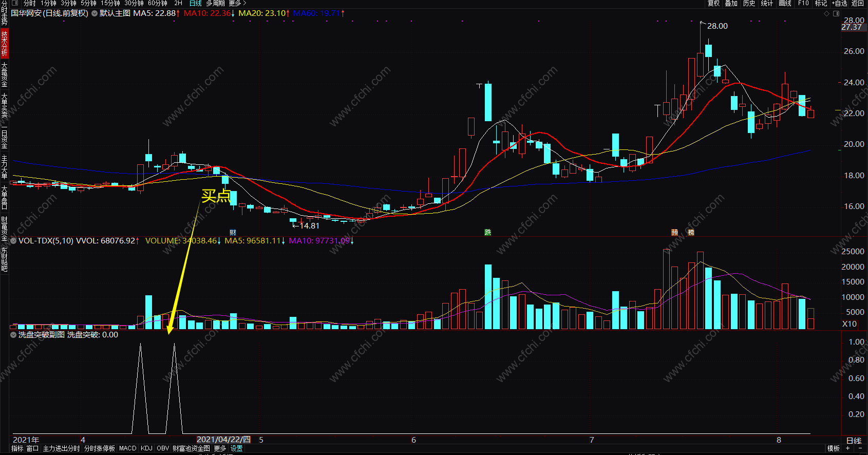Click 叠加 overlay button
The width and height of the screenshot is (868, 455).
pyautogui.click(x=731, y=3)
